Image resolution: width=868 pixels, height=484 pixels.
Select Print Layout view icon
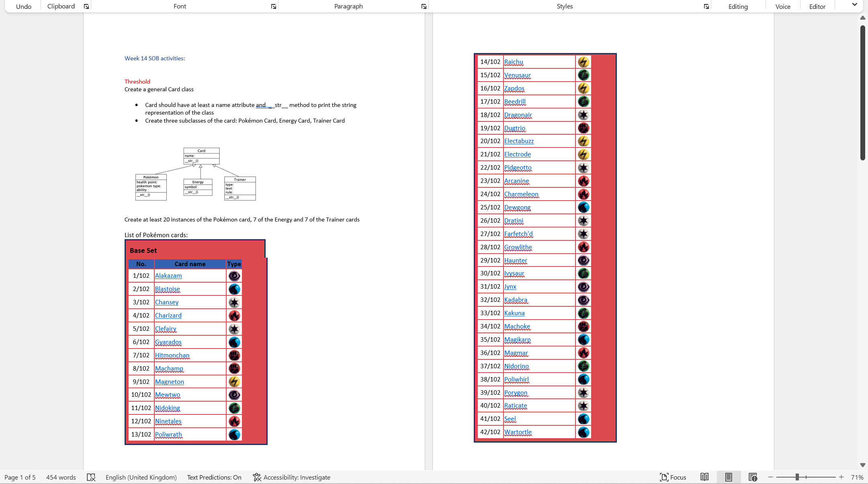[728, 477]
